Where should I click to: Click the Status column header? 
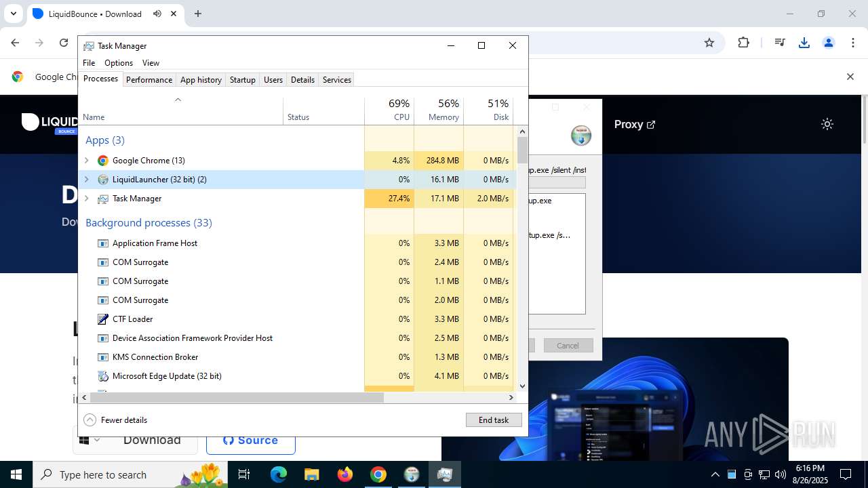click(323, 110)
